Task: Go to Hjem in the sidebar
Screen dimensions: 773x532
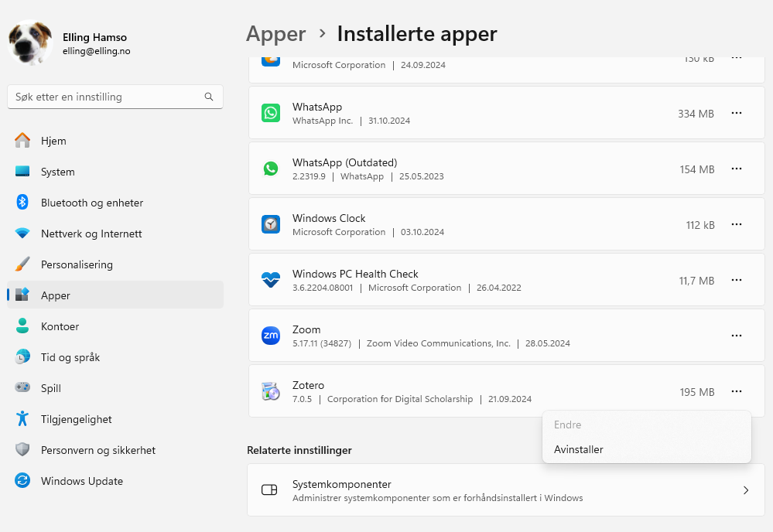Action: coord(115,141)
